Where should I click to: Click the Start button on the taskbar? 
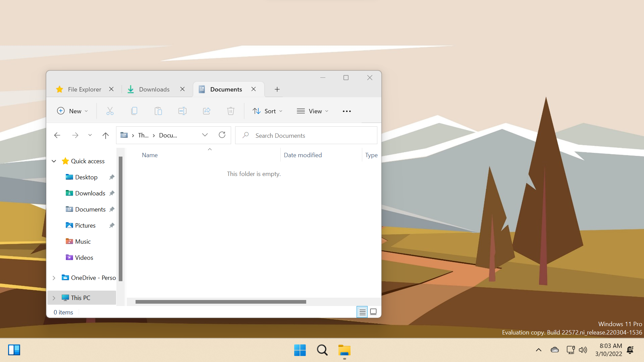300,350
